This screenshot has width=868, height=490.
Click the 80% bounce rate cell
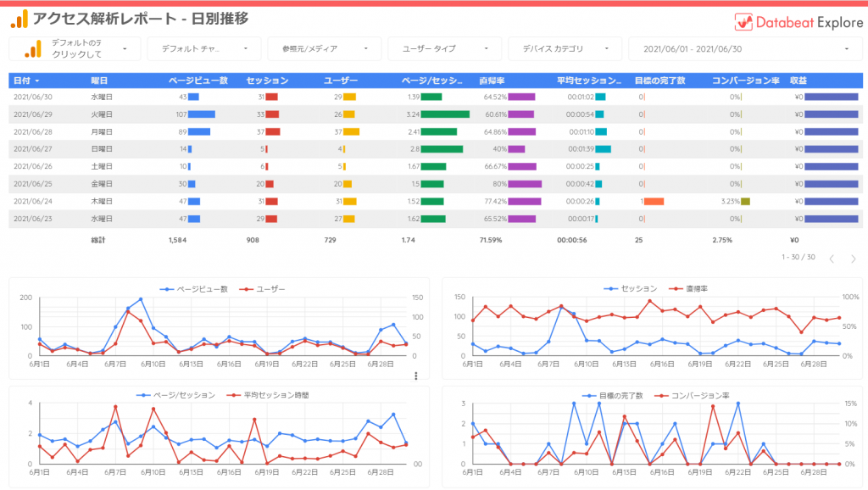click(x=499, y=184)
